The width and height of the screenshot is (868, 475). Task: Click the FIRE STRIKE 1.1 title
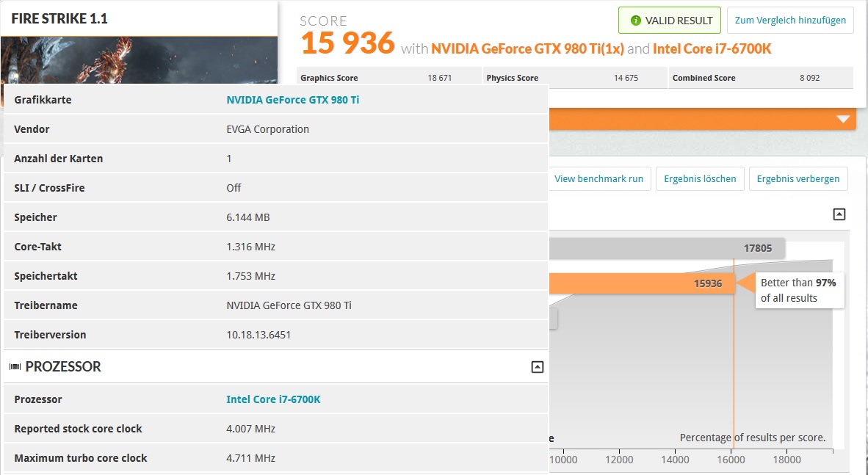point(59,18)
